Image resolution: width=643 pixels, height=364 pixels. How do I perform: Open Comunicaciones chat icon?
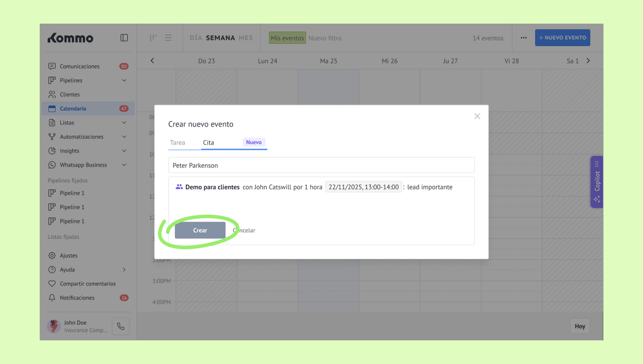[52, 66]
